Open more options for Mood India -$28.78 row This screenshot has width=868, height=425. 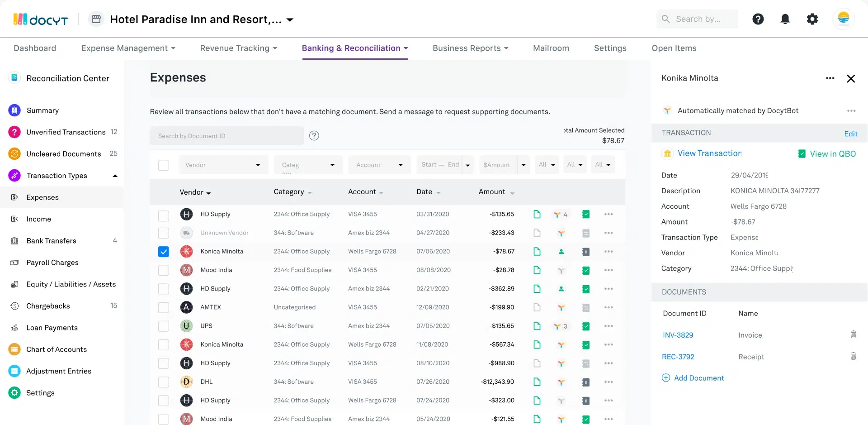[x=609, y=270]
